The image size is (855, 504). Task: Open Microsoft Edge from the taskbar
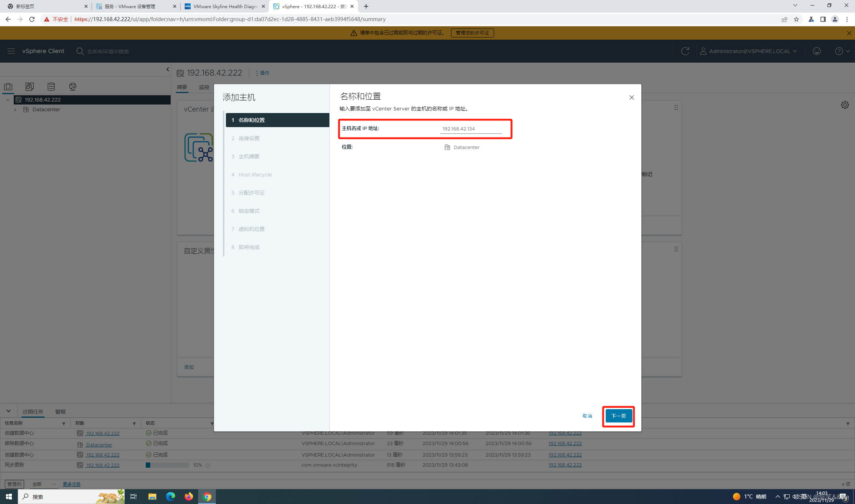(x=170, y=497)
